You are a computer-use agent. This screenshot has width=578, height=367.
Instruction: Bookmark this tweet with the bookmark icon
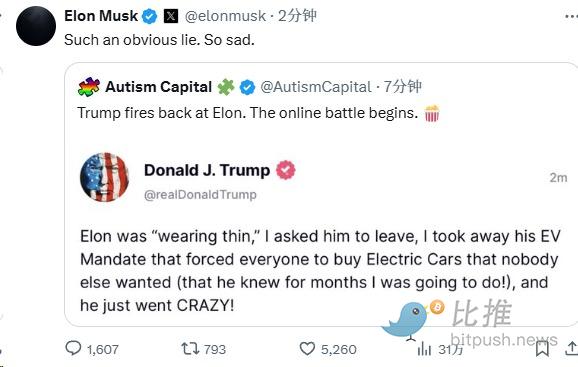pos(542,349)
